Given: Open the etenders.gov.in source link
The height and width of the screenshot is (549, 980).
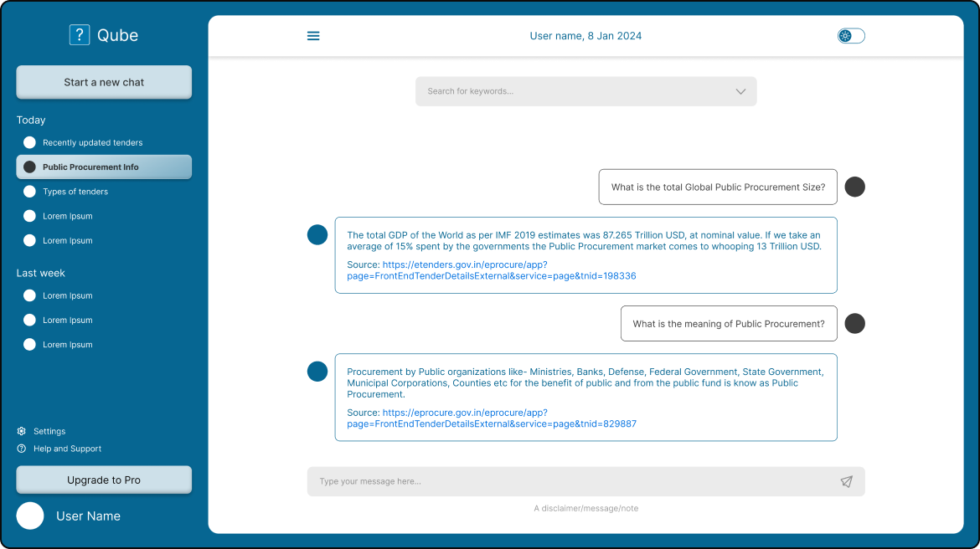Looking at the screenshot, I should click(491, 270).
